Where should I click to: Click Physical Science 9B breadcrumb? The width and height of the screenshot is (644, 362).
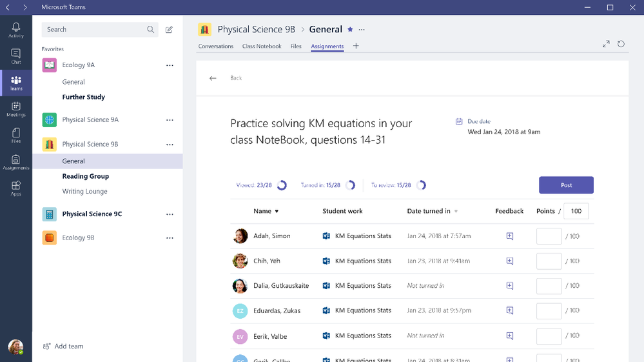click(x=257, y=29)
